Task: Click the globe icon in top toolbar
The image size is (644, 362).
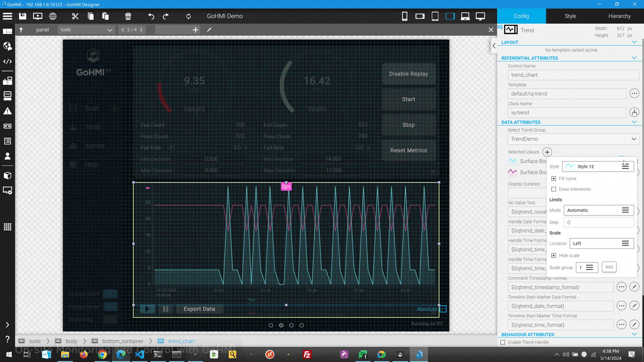Action: point(53,16)
